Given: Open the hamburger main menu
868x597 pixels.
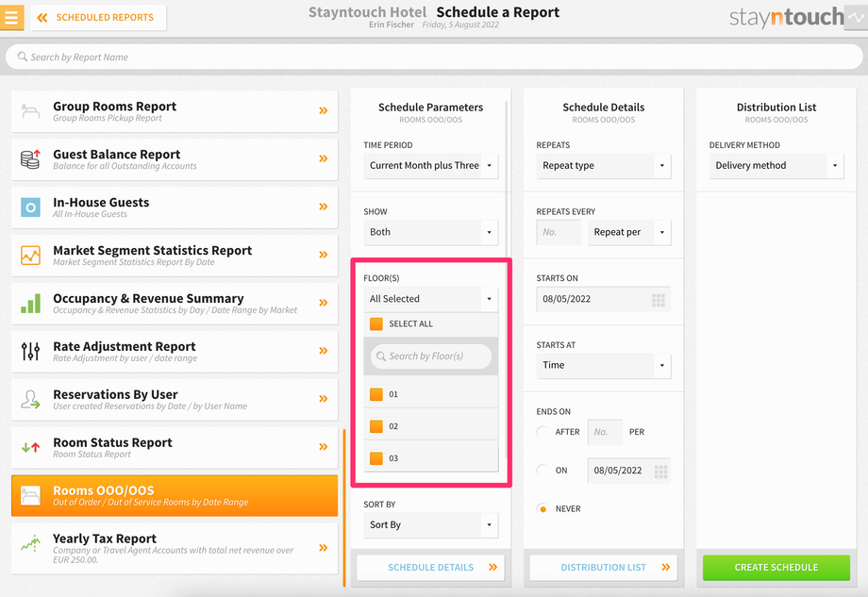Looking at the screenshot, I should click(11, 17).
